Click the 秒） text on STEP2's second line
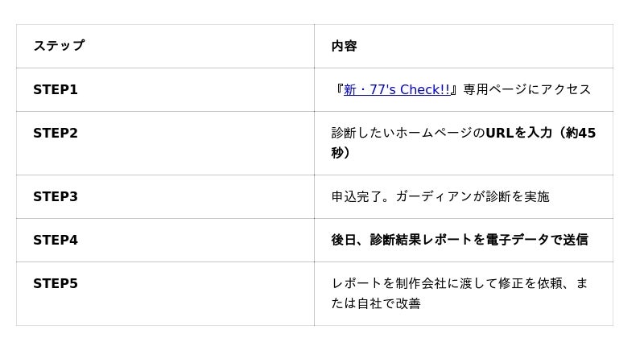The image size is (644, 350). click(x=341, y=153)
